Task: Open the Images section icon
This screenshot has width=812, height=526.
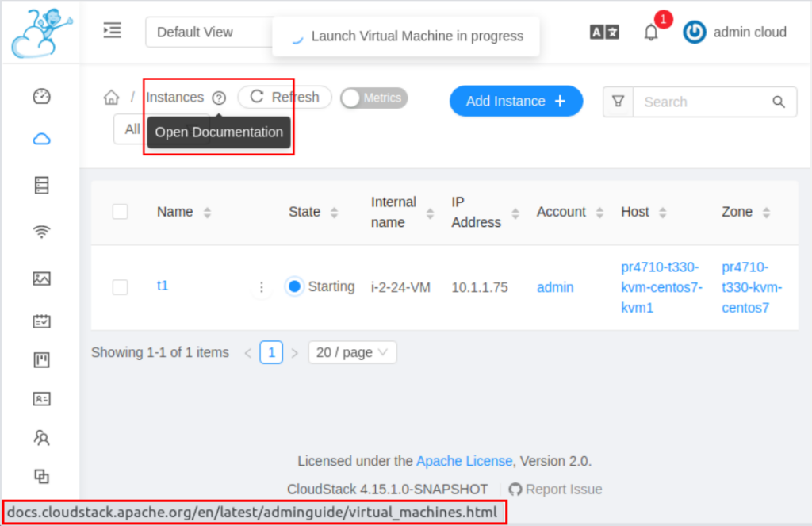Action: pos(41,278)
